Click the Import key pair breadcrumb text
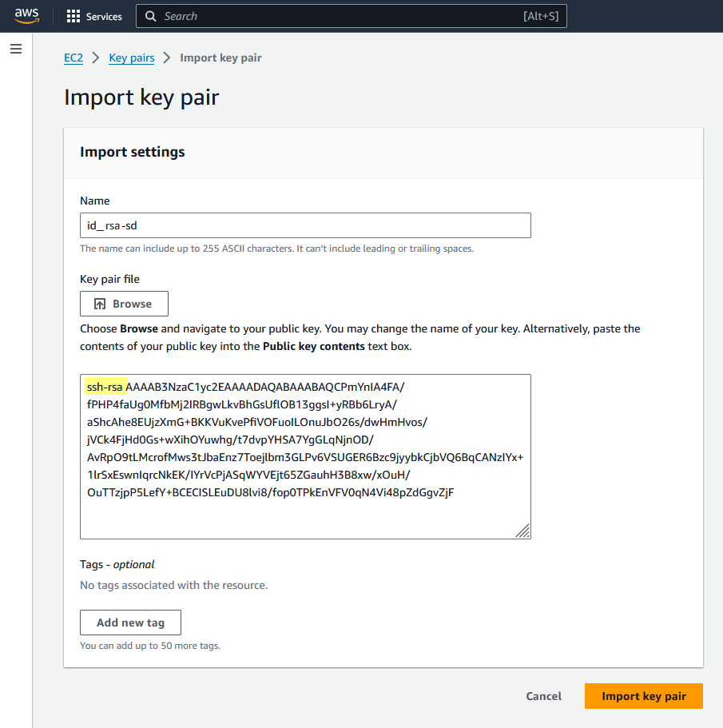This screenshot has width=723, height=728. pyautogui.click(x=220, y=58)
